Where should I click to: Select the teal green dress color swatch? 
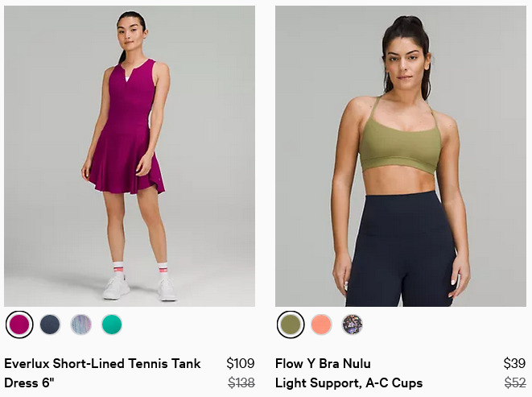(x=112, y=325)
